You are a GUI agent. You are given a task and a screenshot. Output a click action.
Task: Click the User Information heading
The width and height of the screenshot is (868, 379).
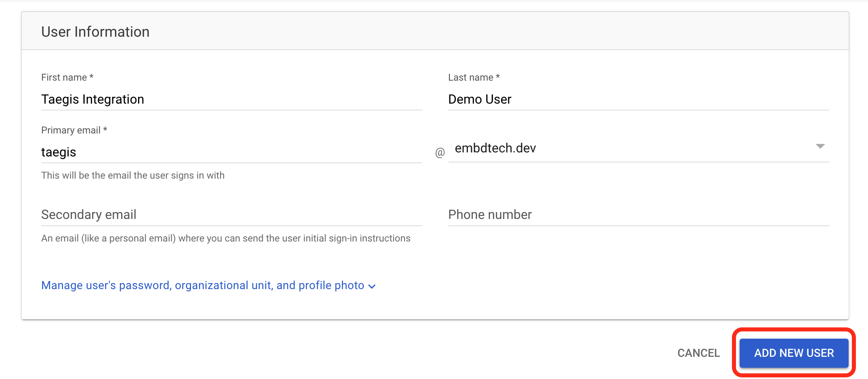[95, 32]
